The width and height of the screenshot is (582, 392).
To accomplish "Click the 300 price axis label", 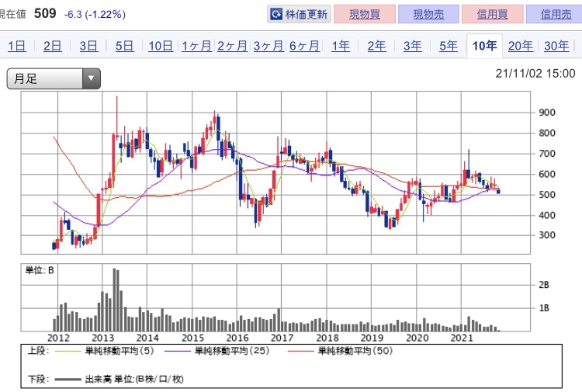I will click(x=547, y=235).
